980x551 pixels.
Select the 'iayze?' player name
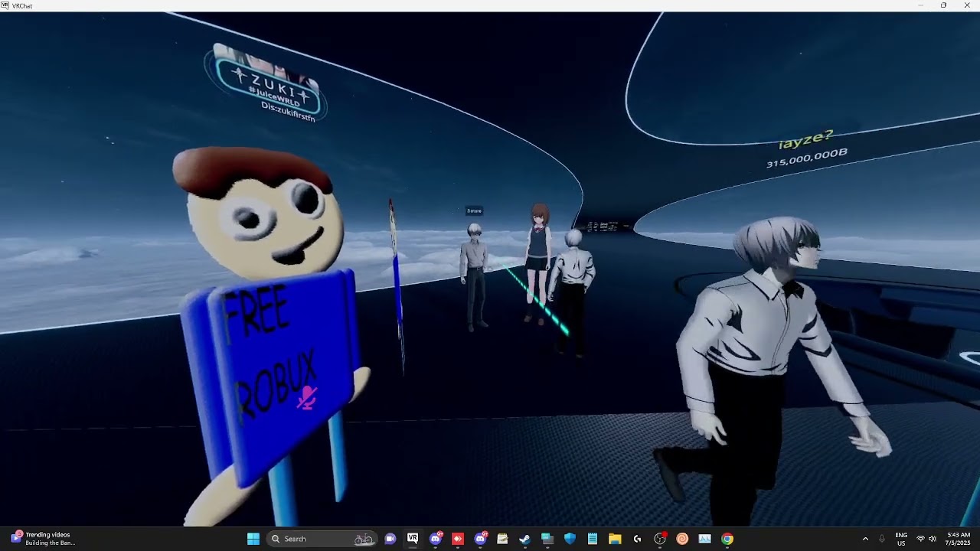click(805, 140)
